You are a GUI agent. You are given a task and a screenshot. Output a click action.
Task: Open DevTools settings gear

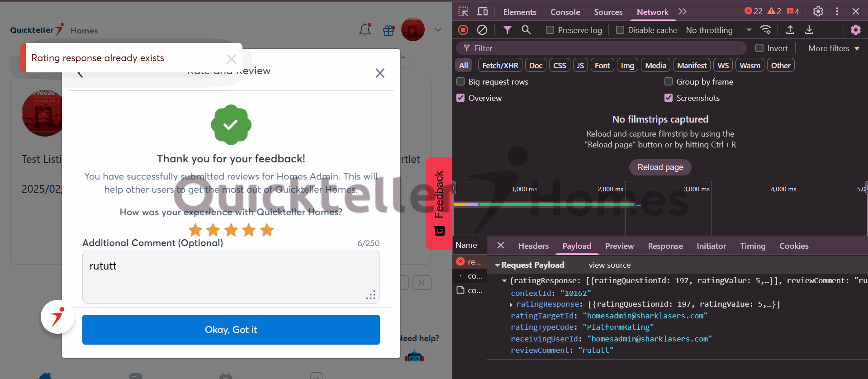pos(818,11)
